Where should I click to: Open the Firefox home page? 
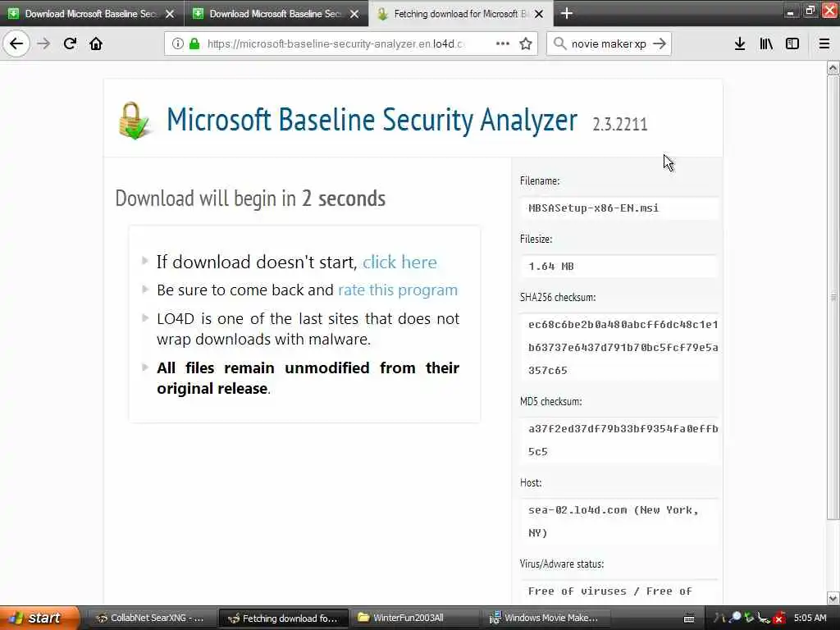tap(96, 44)
